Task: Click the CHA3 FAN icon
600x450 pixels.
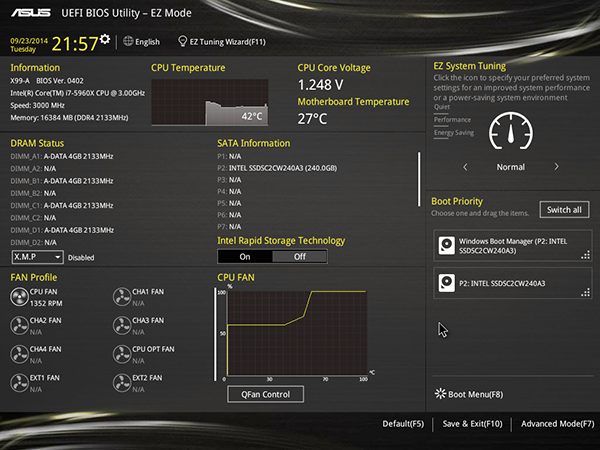Action: [122, 326]
